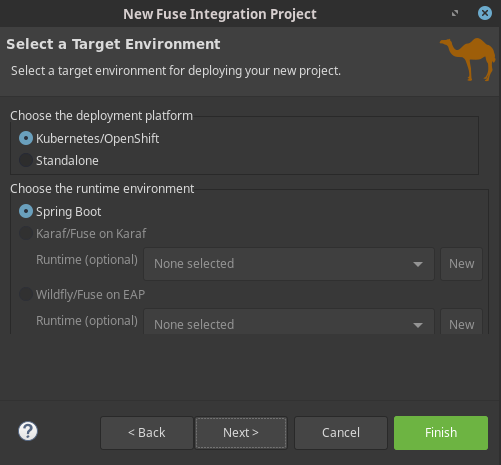
Task: Go back with the < Back button
Action: [147, 433]
